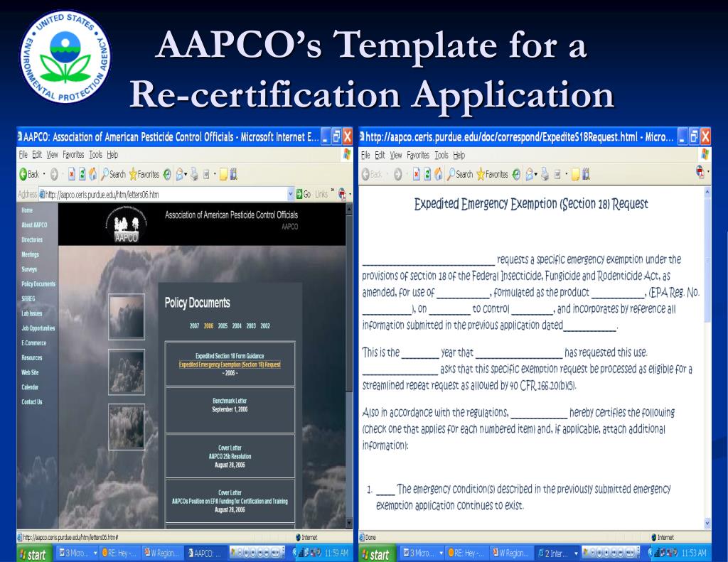Click right window vertical scrollbar down arrow

(x=707, y=524)
